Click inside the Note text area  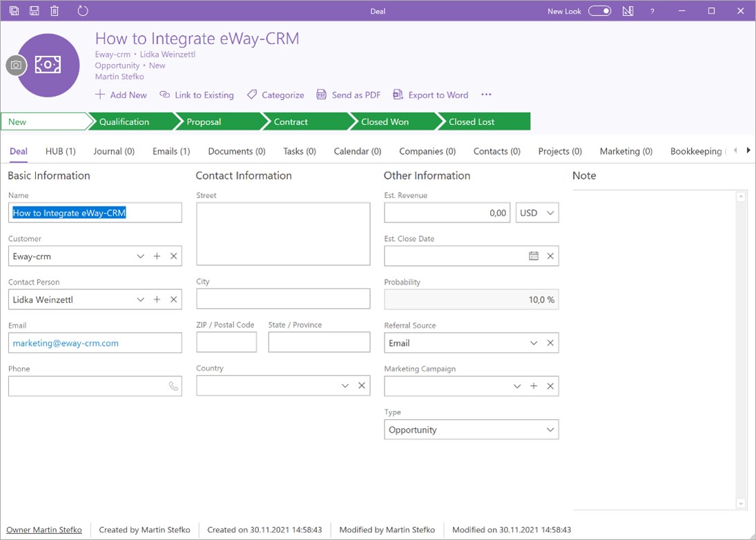coord(655,349)
